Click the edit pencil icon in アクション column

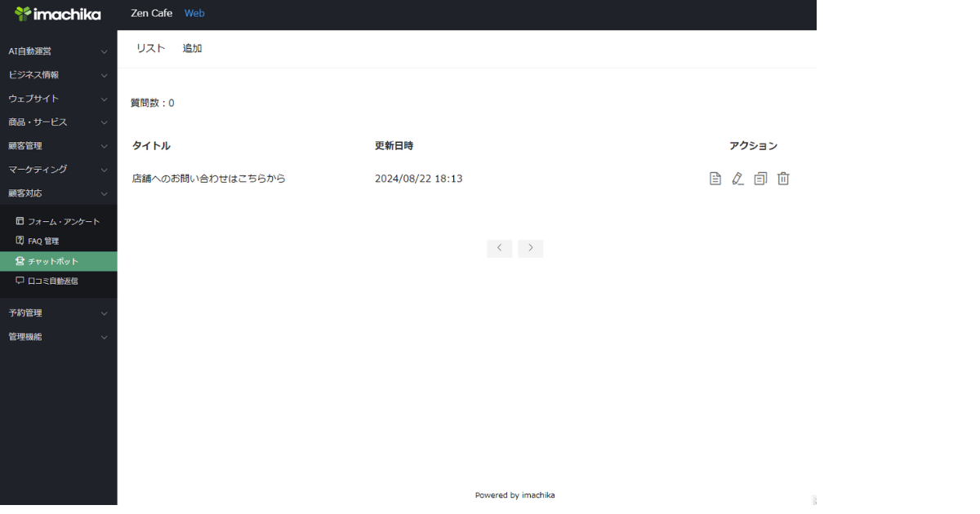click(737, 179)
